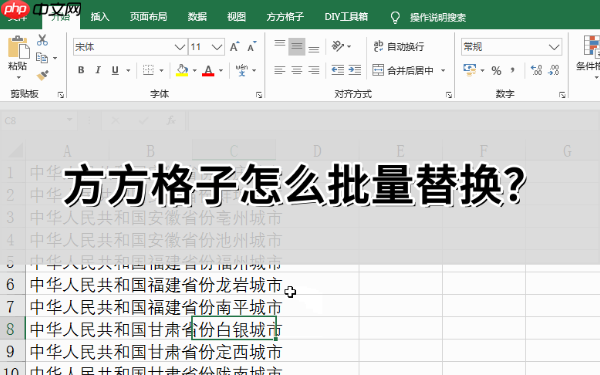This screenshot has height=375, width=600.
Task: Increase decimal places icon
Action: click(x=536, y=70)
